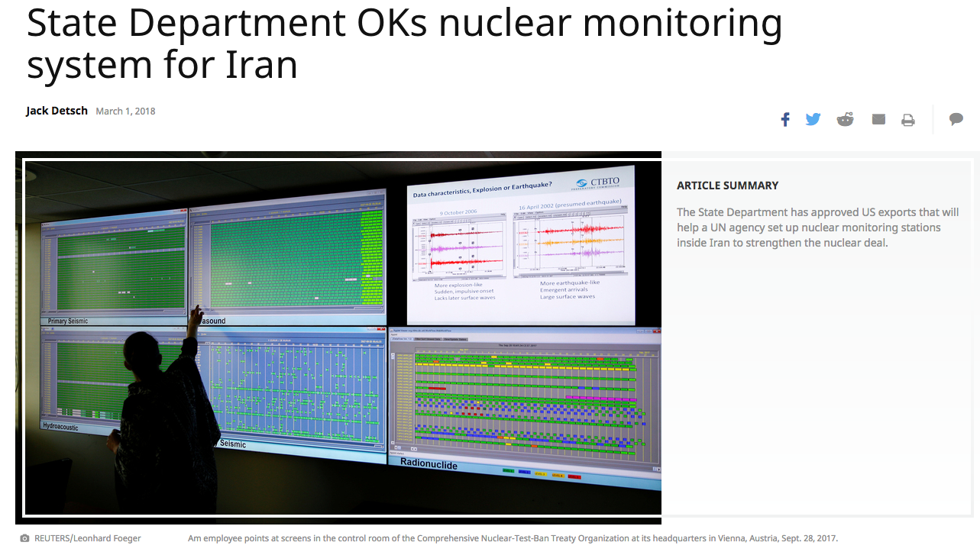Click the camera icon beside photo credit
Image resolution: width=980 pixels, height=552 pixels.
pos(24,538)
